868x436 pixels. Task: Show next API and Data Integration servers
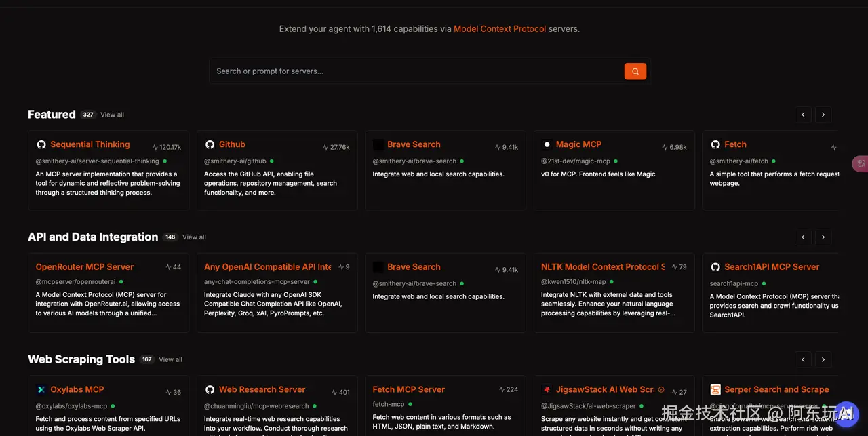point(823,237)
